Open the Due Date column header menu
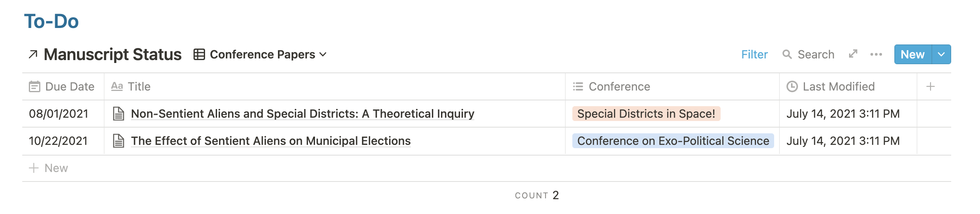Screen dimensions: 980x214 (63, 86)
